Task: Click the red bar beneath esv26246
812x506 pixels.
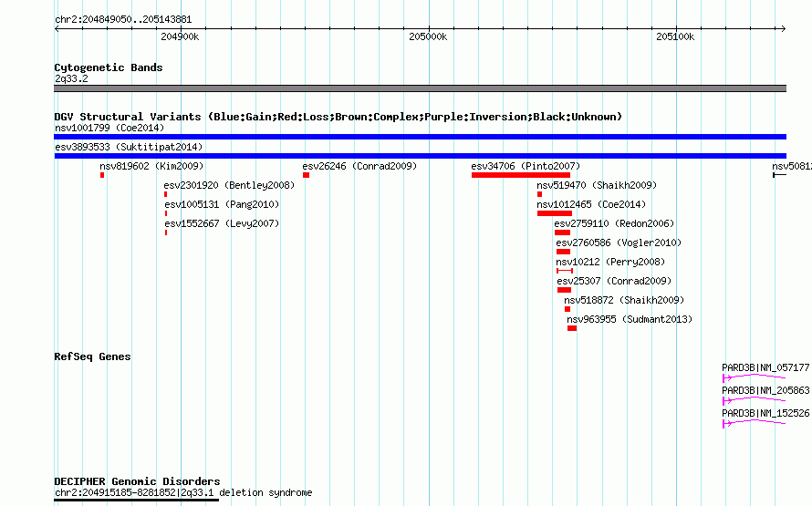Action: click(306, 175)
